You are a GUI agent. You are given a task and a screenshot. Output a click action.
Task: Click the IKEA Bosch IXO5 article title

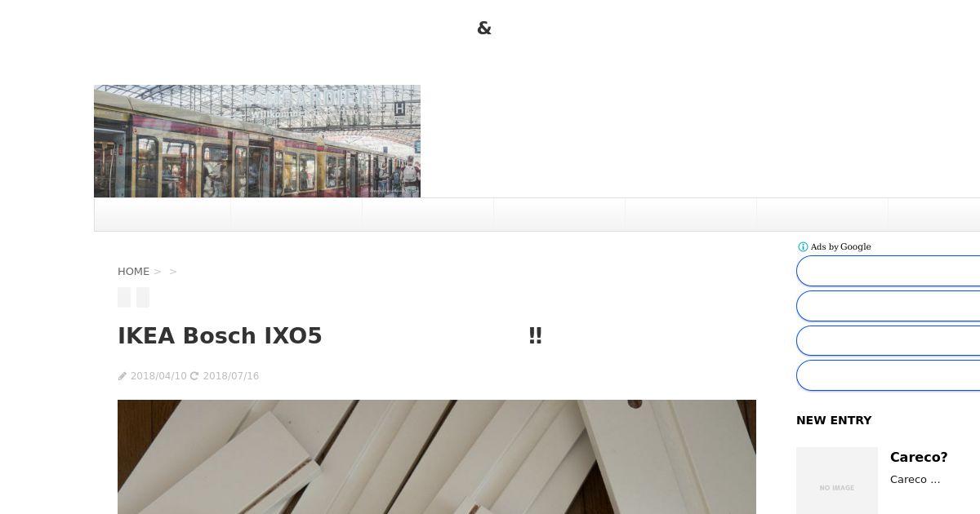click(330, 335)
